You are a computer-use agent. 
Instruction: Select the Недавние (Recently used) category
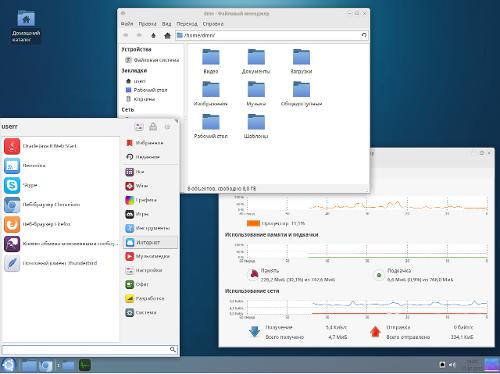151,157
